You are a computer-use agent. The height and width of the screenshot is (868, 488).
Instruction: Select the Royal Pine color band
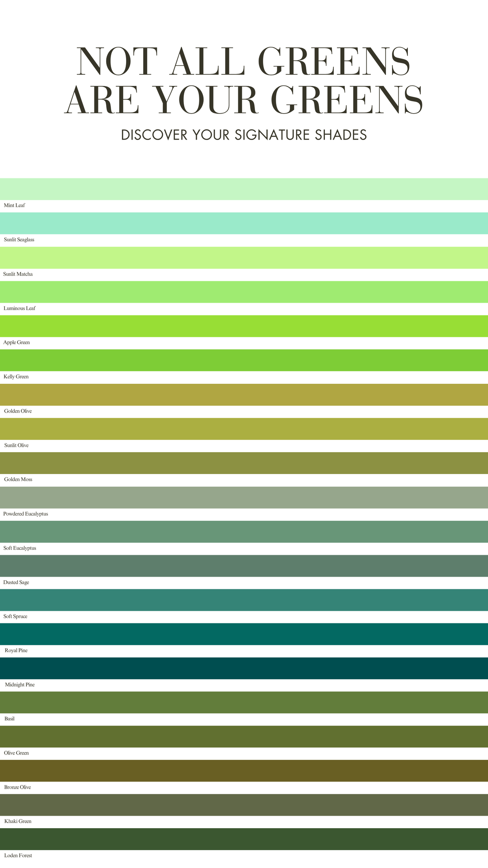pos(244,634)
